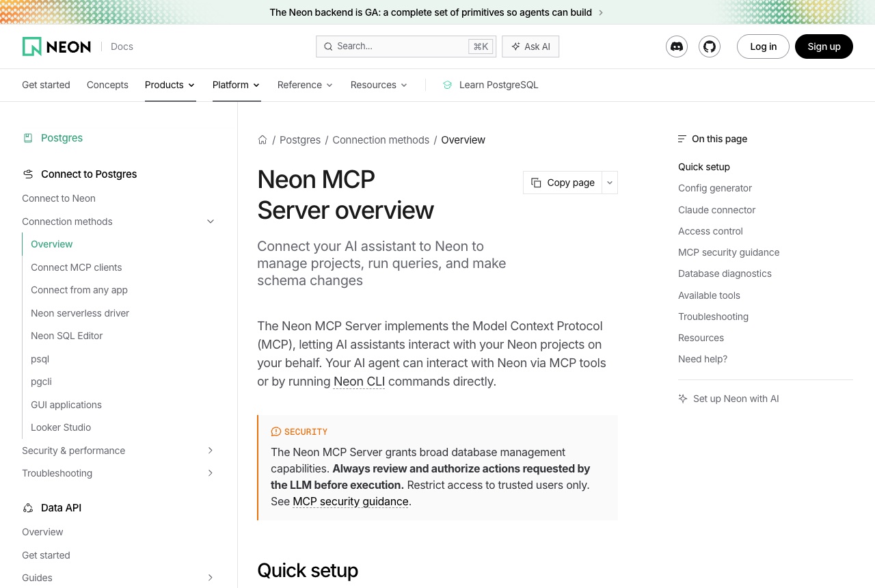Viewport: 875px width, 588px height.
Task: Expand the Guides sidebar chevron
Action: [211, 578]
